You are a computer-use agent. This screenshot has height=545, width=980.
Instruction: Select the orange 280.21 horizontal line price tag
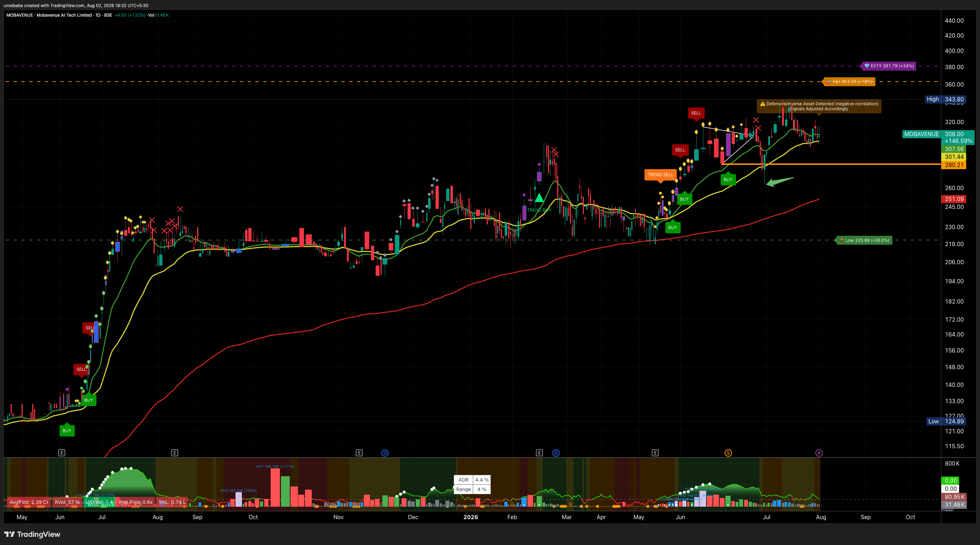[954, 165]
